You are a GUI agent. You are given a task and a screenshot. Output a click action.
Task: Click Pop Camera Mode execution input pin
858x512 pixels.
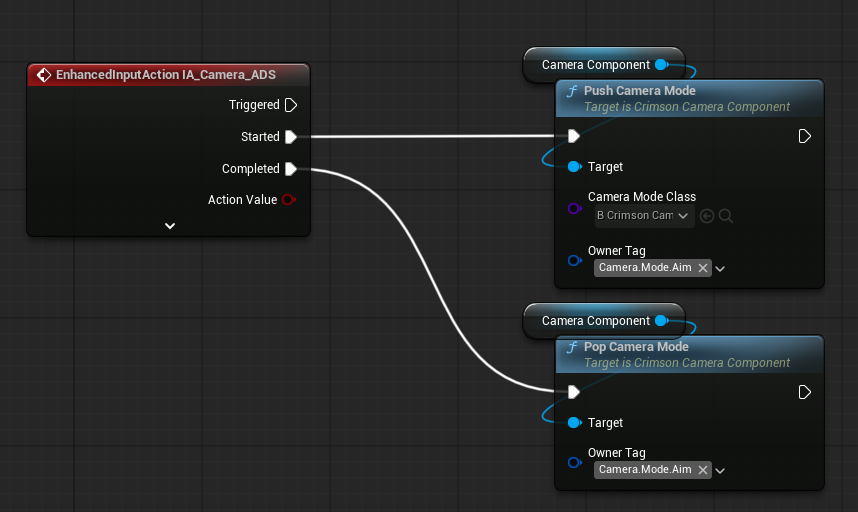[573, 392]
